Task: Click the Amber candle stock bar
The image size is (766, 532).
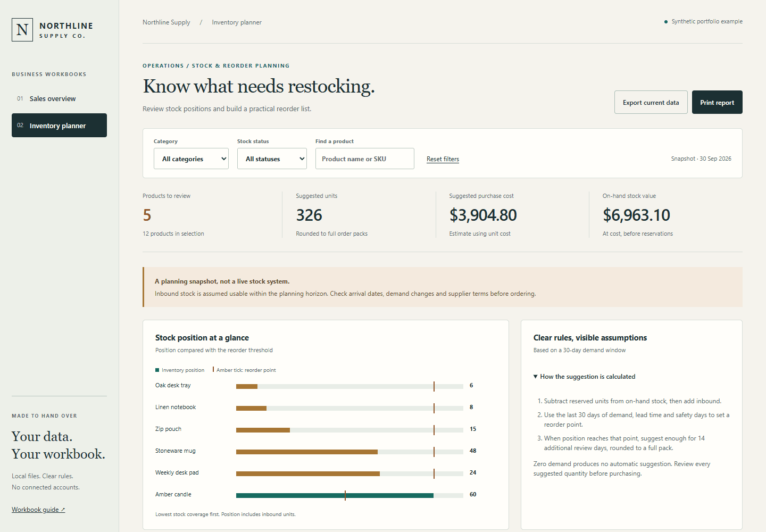Action: [349, 495]
